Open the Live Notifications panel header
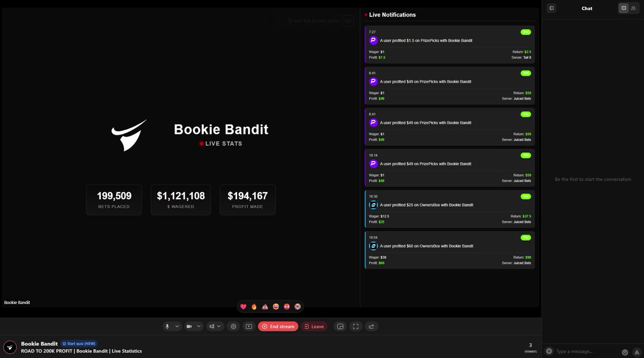 click(392, 14)
